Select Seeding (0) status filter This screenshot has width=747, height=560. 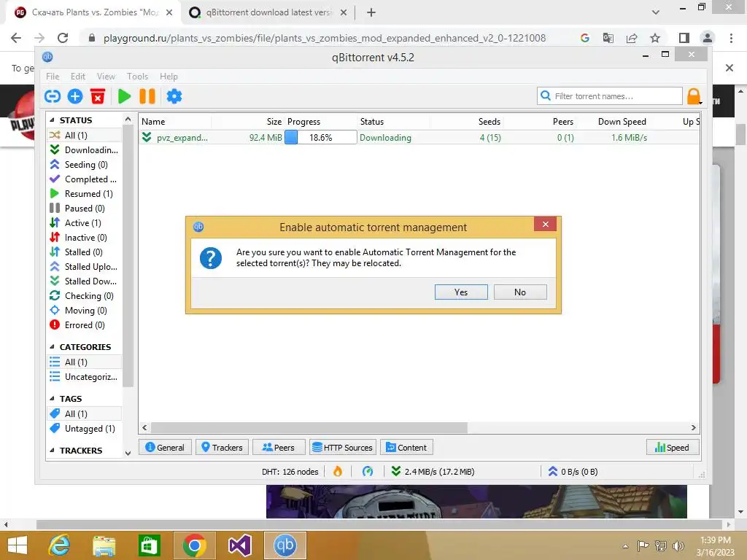[84, 165]
